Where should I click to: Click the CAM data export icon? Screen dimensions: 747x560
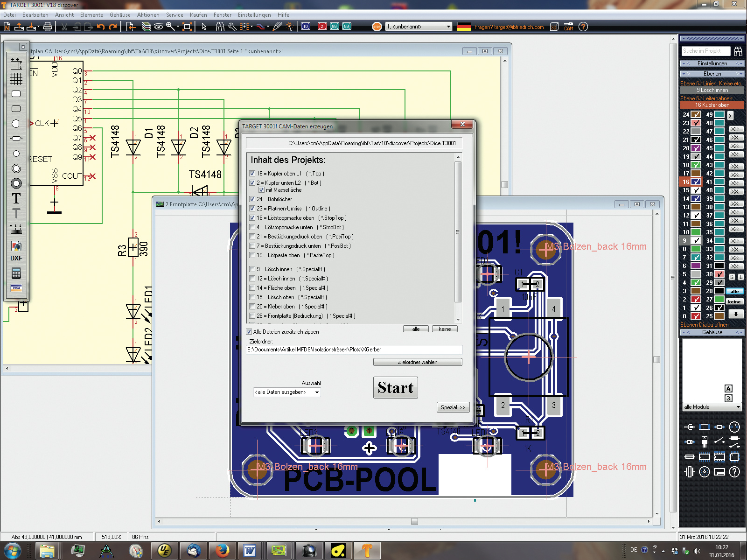[x=568, y=27]
